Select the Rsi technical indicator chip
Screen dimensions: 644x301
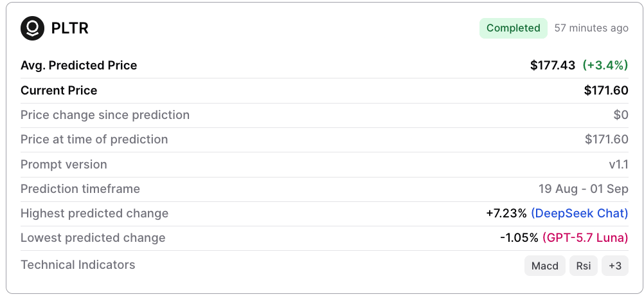coord(584,266)
